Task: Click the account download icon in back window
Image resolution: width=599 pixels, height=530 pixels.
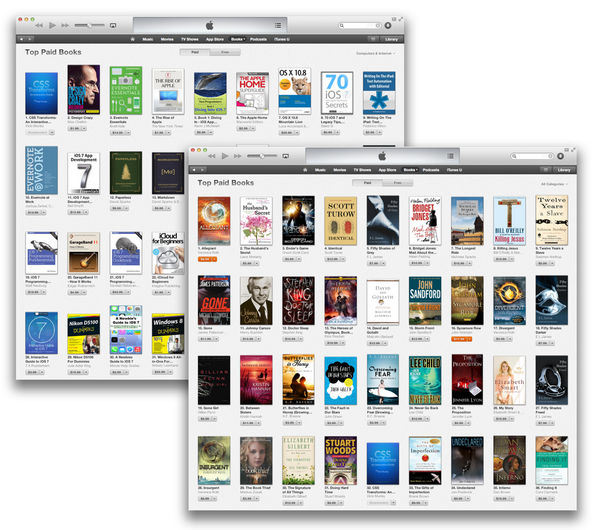Action: [388, 25]
